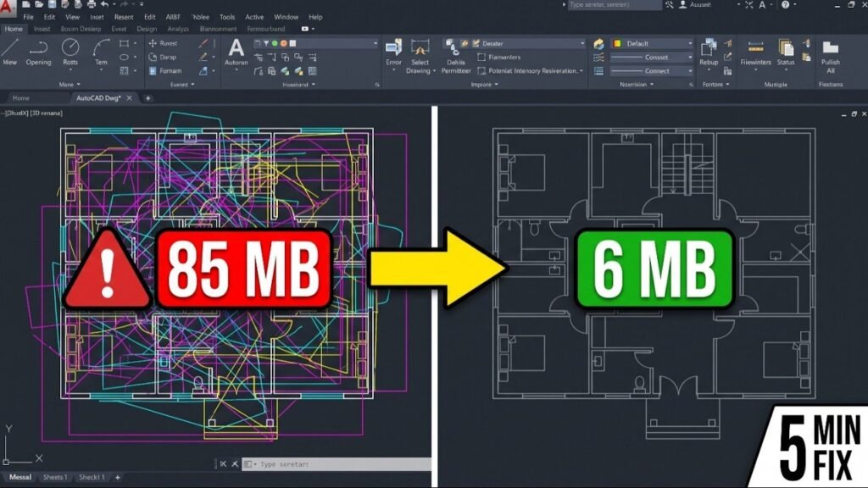Open the Messal layout tab
Image resolution: width=868 pixels, height=488 pixels.
[x=20, y=477]
